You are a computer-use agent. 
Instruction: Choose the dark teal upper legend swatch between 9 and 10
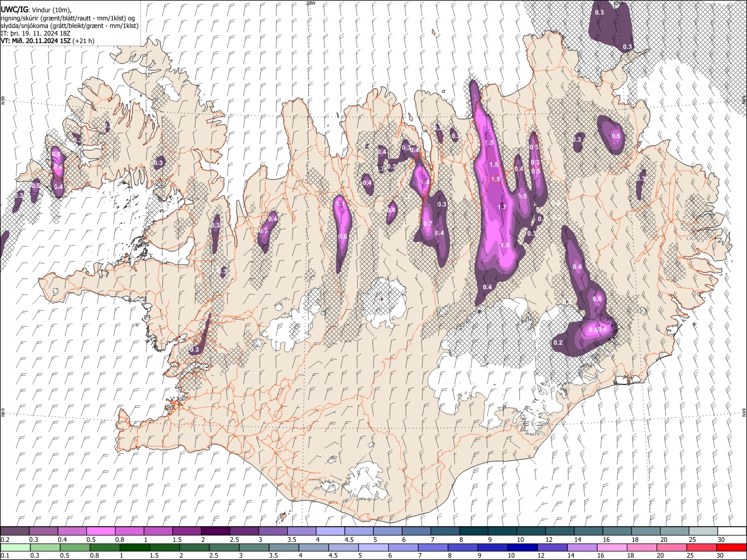coord(502,531)
